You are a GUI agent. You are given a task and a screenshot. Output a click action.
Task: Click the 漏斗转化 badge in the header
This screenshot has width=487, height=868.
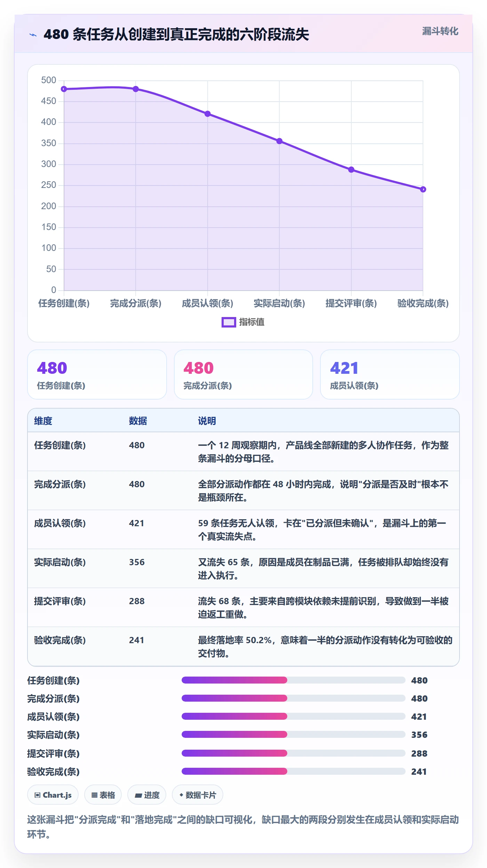(440, 31)
